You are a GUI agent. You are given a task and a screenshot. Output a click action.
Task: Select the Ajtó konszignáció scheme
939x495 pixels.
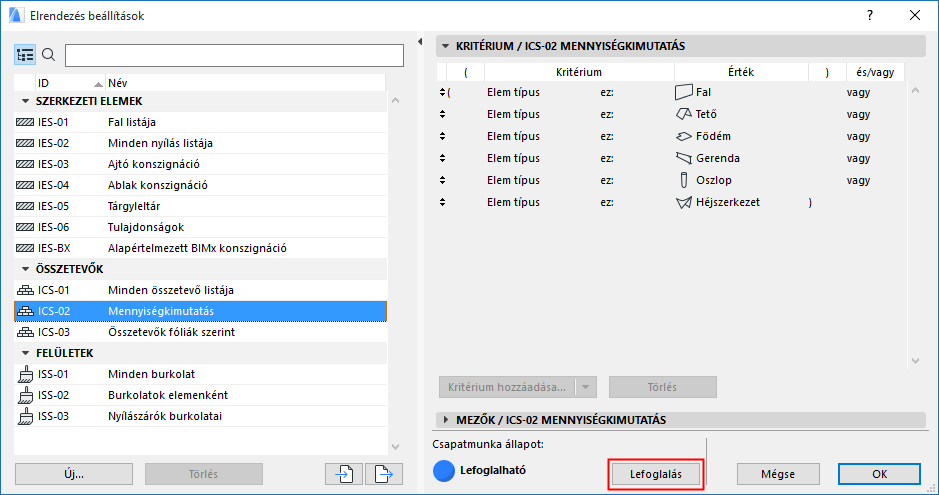pyautogui.click(x=201, y=164)
